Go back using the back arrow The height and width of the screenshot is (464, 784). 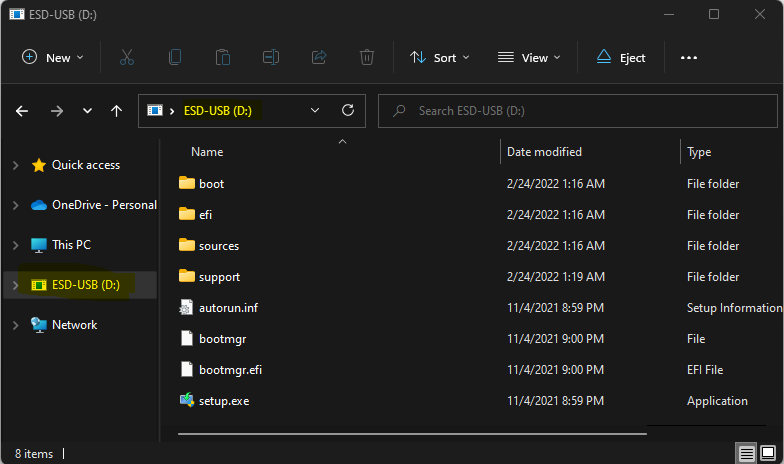click(22, 111)
